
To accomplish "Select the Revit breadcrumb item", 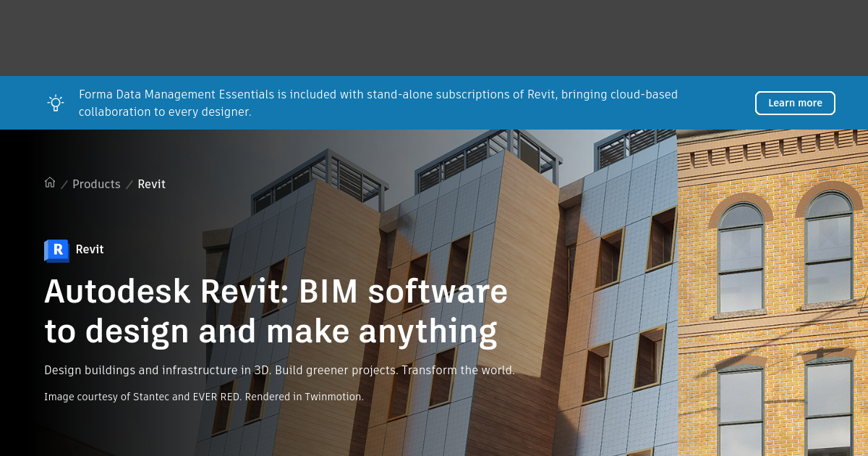I will coord(152,185).
